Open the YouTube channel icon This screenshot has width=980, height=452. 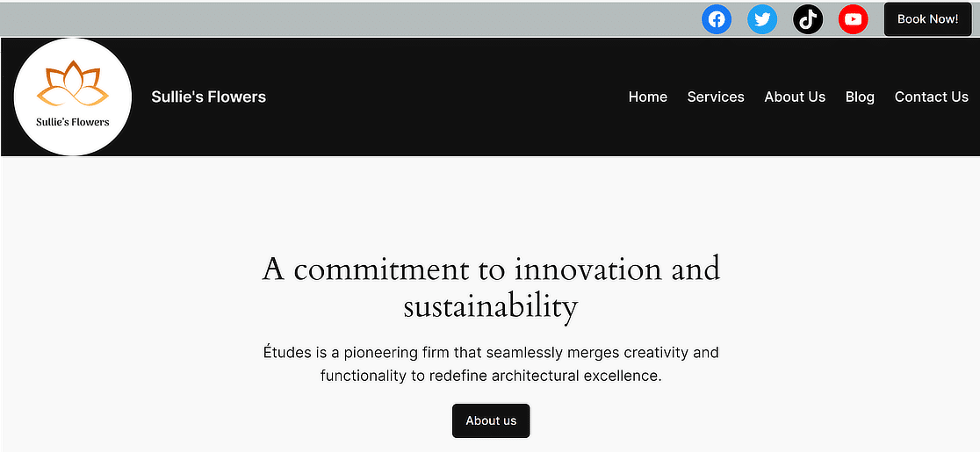[853, 19]
